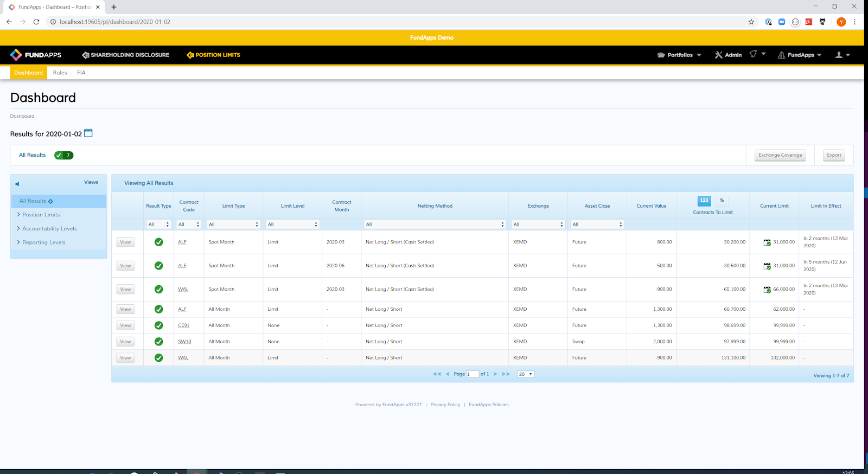This screenshot has width=868, height=474.
Task: Select All Results in Views sidebar
Action: [x=59, y=201]
